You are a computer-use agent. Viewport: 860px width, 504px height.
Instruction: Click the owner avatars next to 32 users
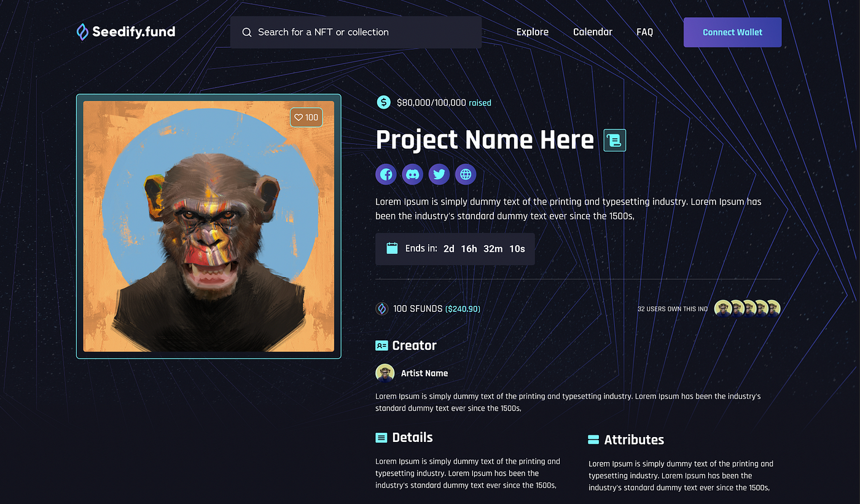click(748, 309)
